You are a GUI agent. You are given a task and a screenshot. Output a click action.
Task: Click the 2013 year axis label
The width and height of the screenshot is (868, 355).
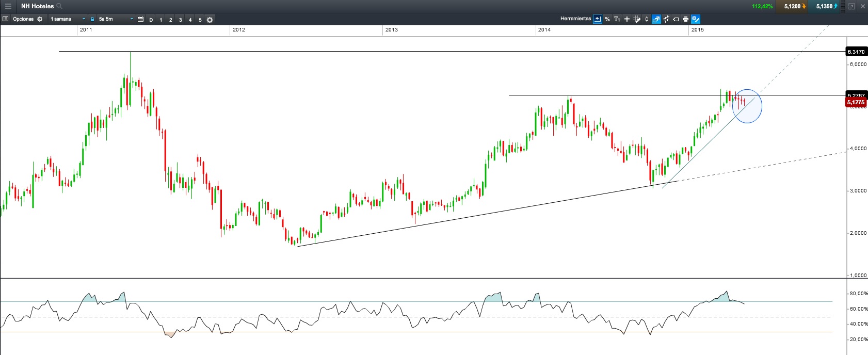tap(392, 30)
